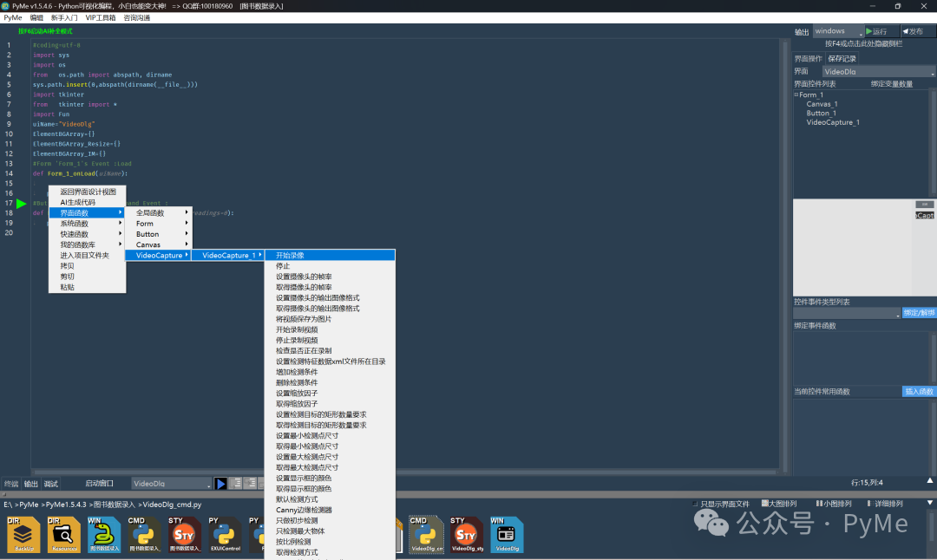
Task: Click the code editor vertical scrollbar
Action: tap(784, 254)
